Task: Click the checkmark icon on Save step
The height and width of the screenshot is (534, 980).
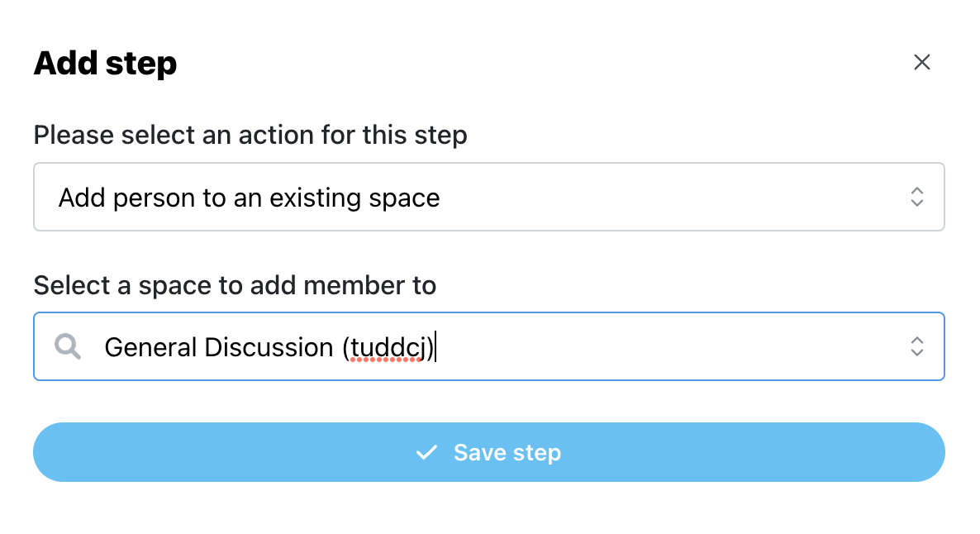Action: coord(427,452)
